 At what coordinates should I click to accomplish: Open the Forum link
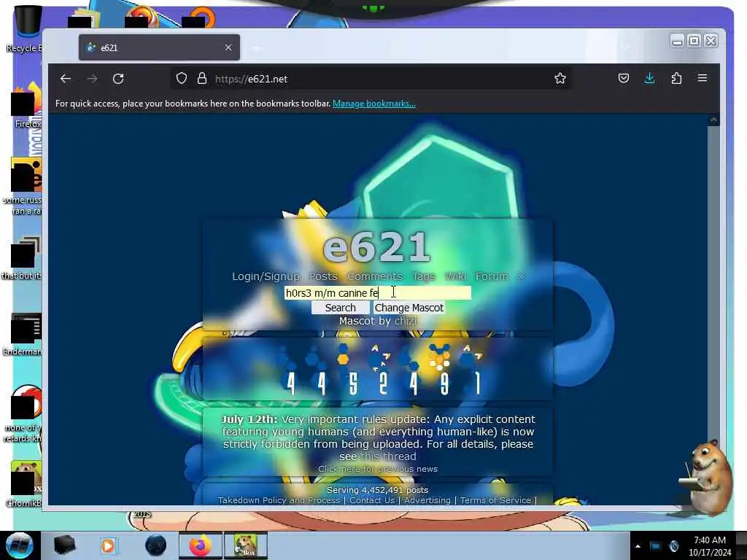[492, 276]
